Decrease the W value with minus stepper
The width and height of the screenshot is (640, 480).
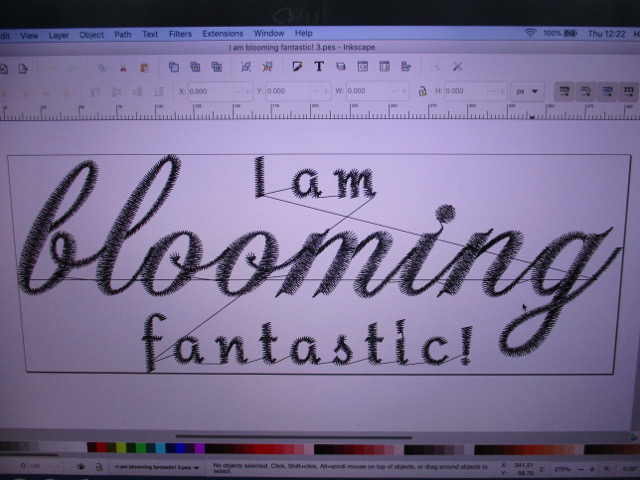click(395, 91)
